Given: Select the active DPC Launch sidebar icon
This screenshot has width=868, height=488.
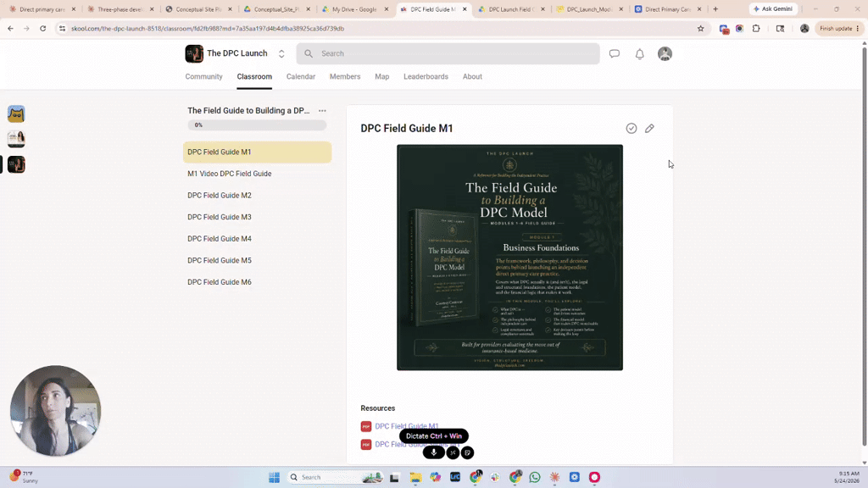Looking at the screenshot, I should pyautogui.click(x=16, y=164).
